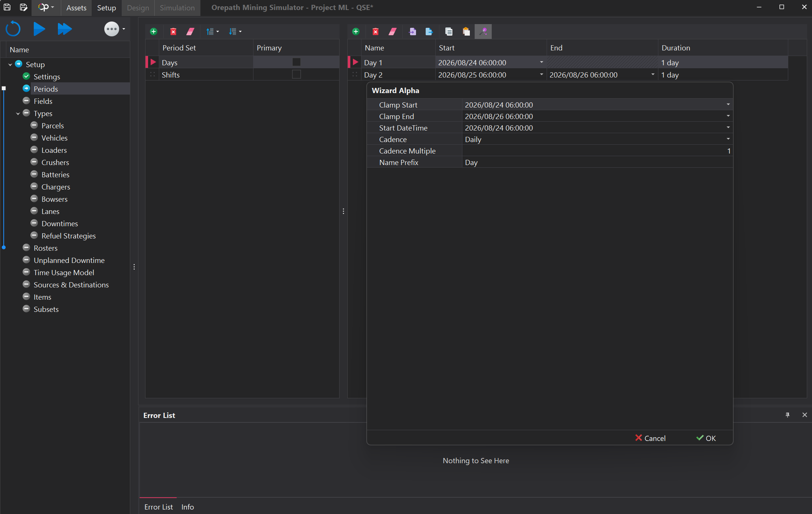Screen dimensions: 812x514
Task: Select the Shifts period set row
Action: (x=242, y=75)
